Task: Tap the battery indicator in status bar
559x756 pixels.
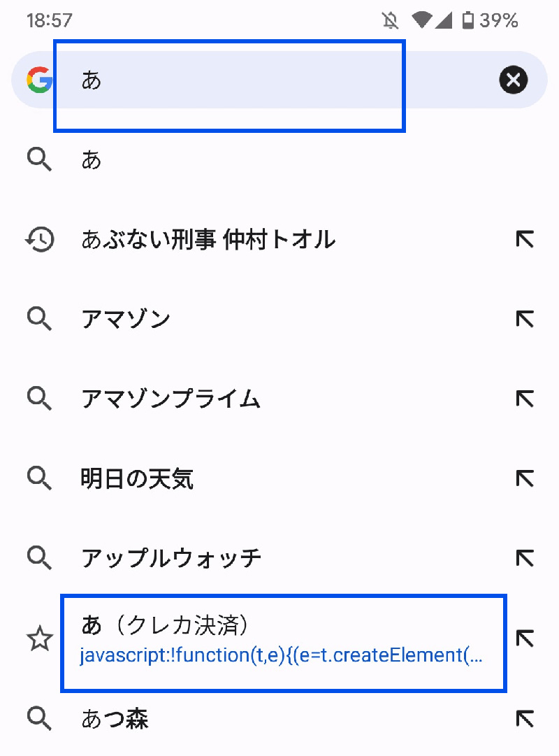Action: click(x=468, y=20)
